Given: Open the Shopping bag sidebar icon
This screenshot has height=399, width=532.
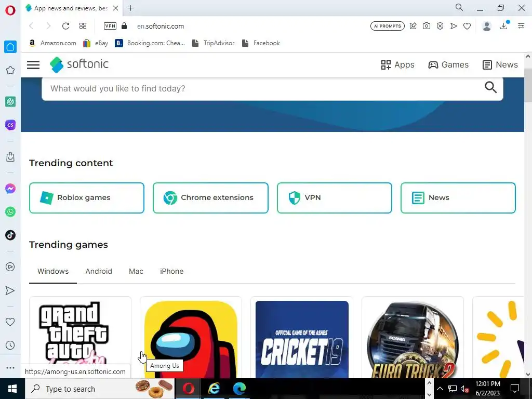Looking at the screenshot, I should pyautogui.click(x=10, y=157).
